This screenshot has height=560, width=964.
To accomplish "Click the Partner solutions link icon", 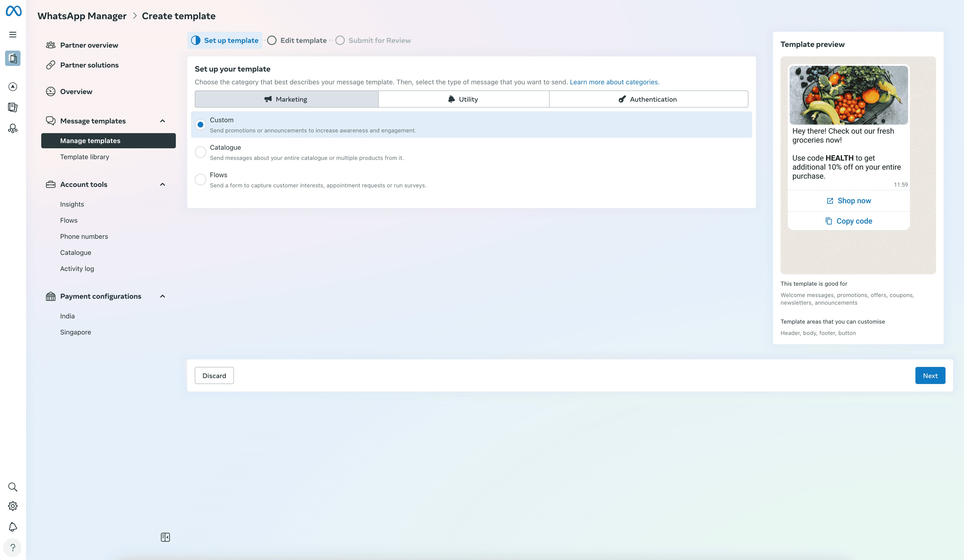I will point(50,65).
